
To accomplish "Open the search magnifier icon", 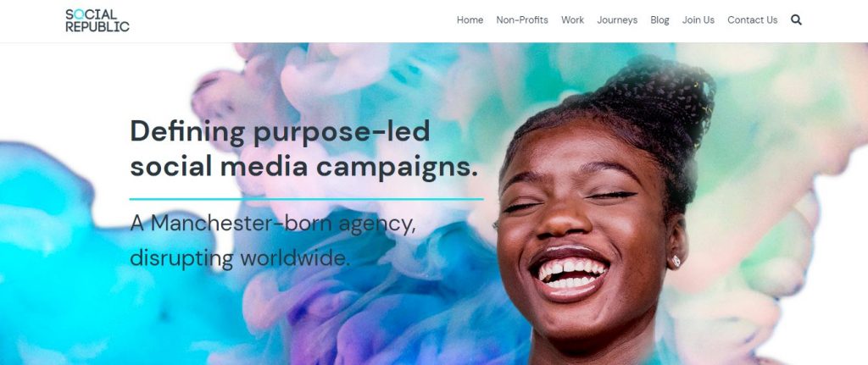I will 796,20.
